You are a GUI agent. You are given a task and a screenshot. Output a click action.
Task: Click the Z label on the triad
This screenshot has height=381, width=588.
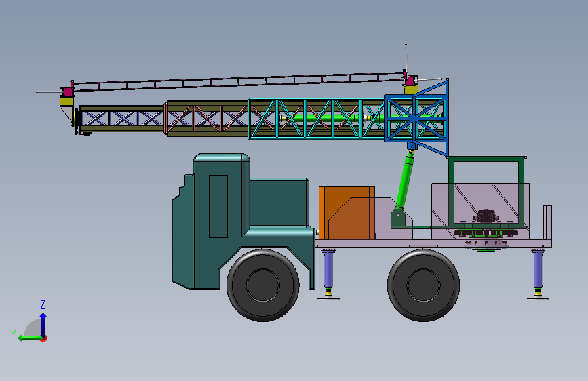point(43,304)
